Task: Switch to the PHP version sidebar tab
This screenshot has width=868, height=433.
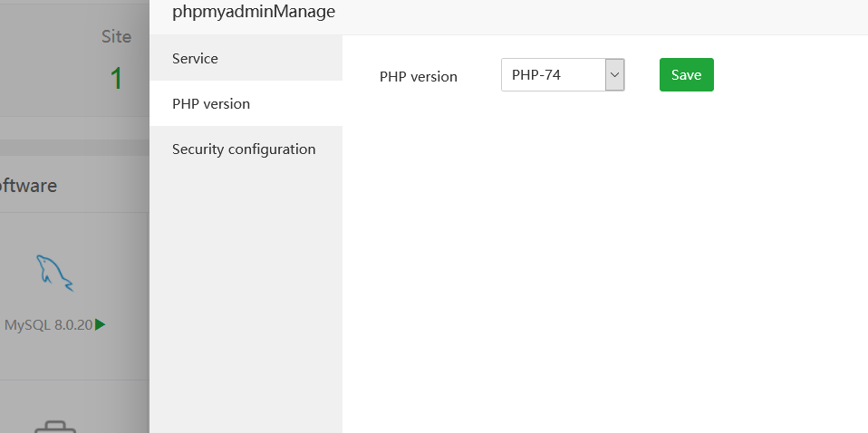Action: pyautogui.click(x=211, y=103)
